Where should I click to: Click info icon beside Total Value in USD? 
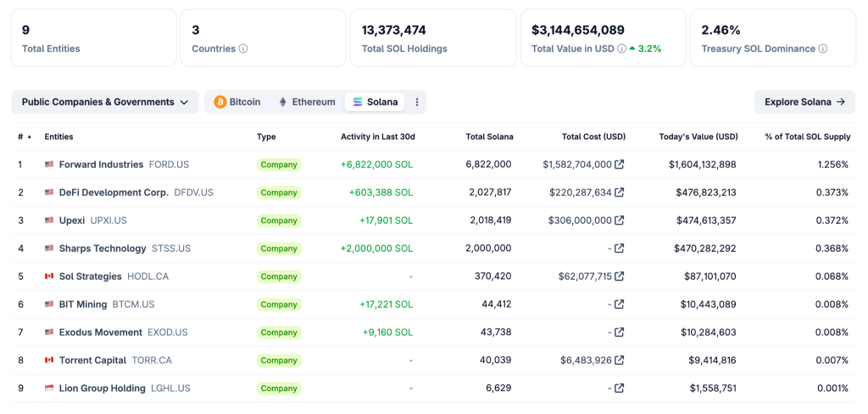(622, 49)
